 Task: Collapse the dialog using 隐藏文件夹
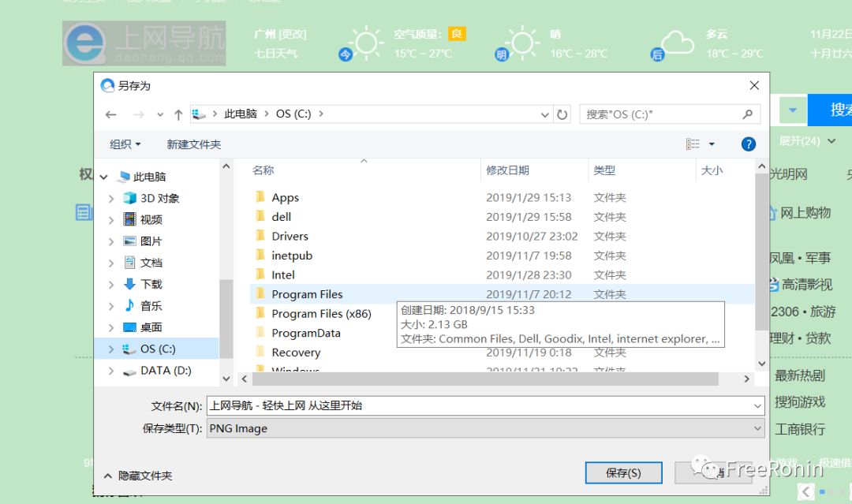[x=140, y=476]
